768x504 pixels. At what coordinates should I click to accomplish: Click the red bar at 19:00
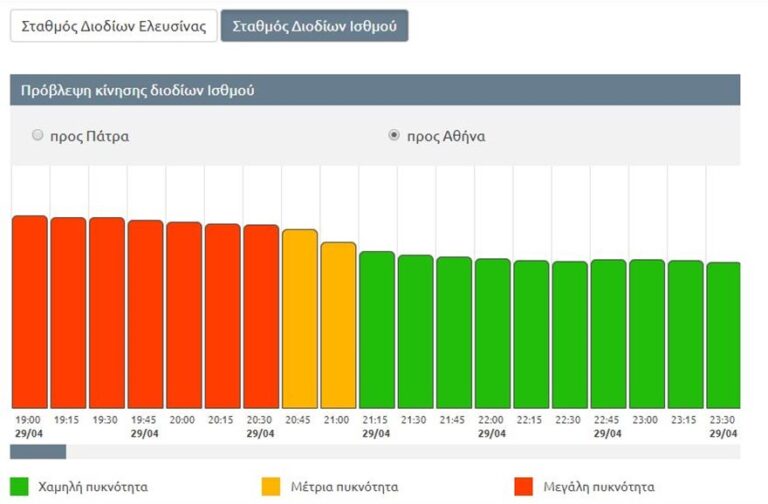(x=29, y=310)
